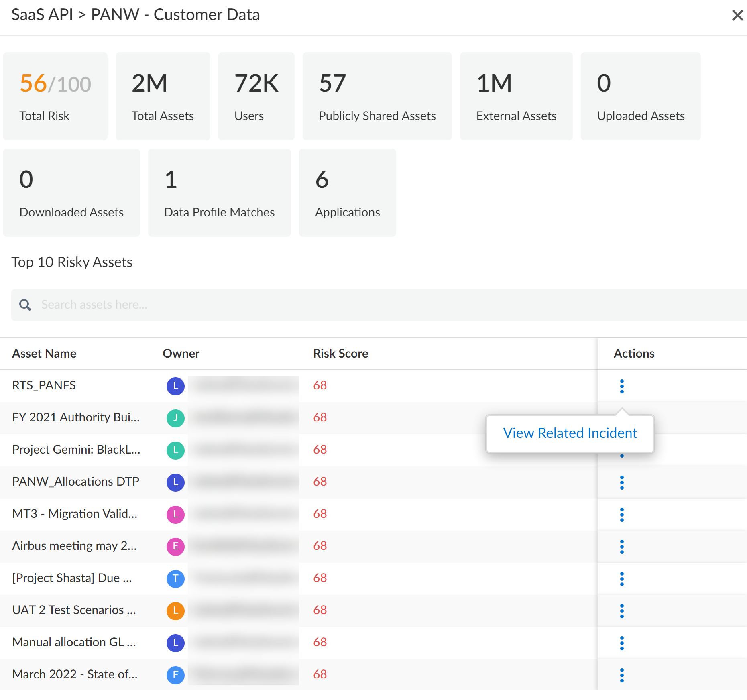Open actions menu for PANW_Allocations DTP
Image resolution: width=747 pixels, height=700 pixels.
(621, 482)
